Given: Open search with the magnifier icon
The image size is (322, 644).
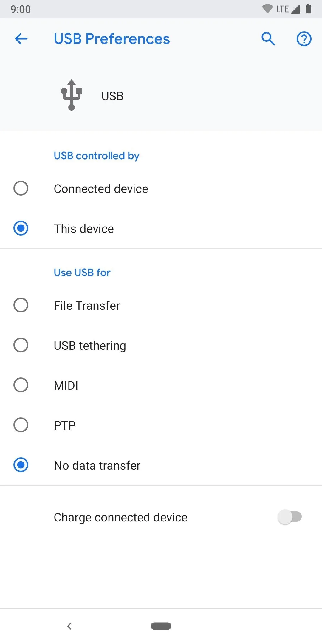Looking at the screenshot, I should point(268,39).
